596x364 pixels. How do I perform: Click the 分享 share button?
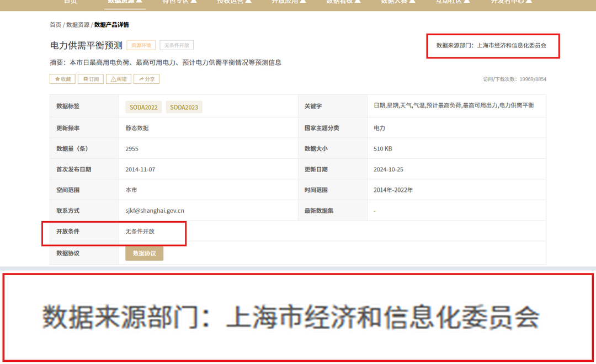[146, 79]
